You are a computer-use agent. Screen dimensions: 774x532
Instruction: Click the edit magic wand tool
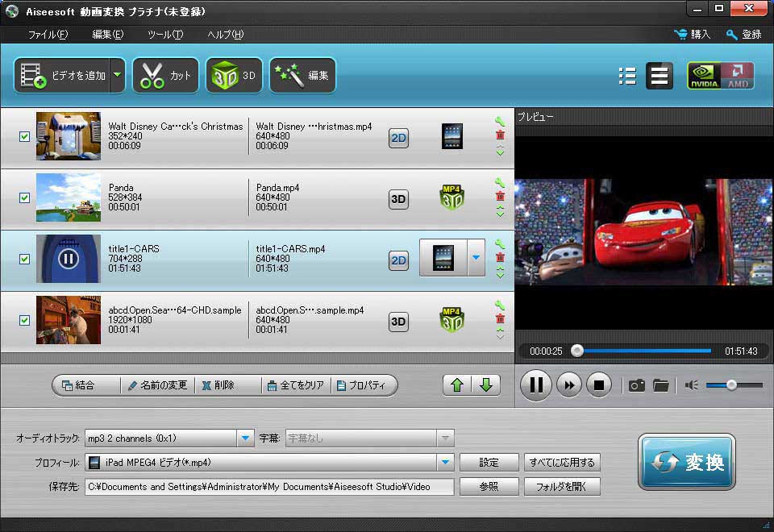tap(302, 76)
